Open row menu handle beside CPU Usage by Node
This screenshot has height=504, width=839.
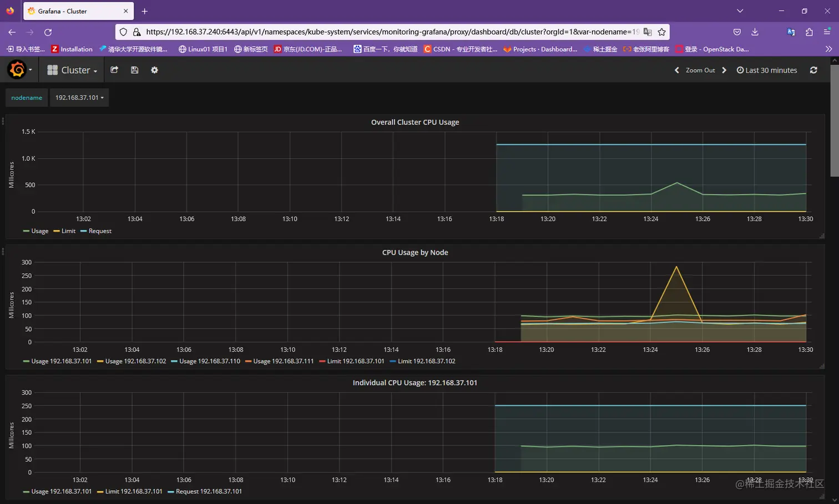[3, 251]
